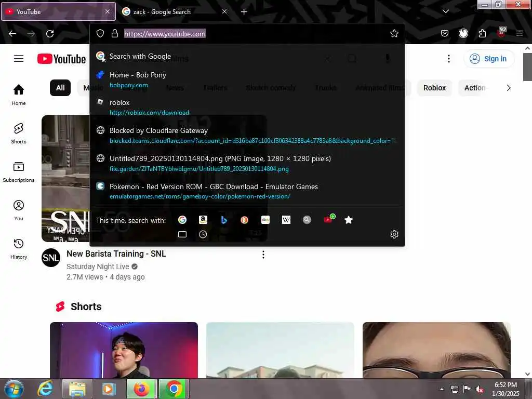Open Windows Explorer from taskbar
This screenshot has width=532, height=399.
pyautogui.click(x=77, y=389)
